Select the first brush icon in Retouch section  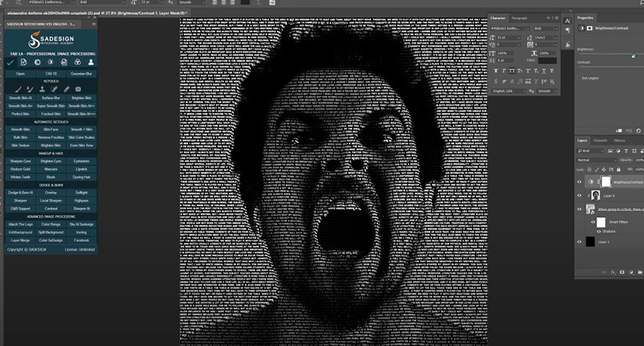click(x=18, y=89)
